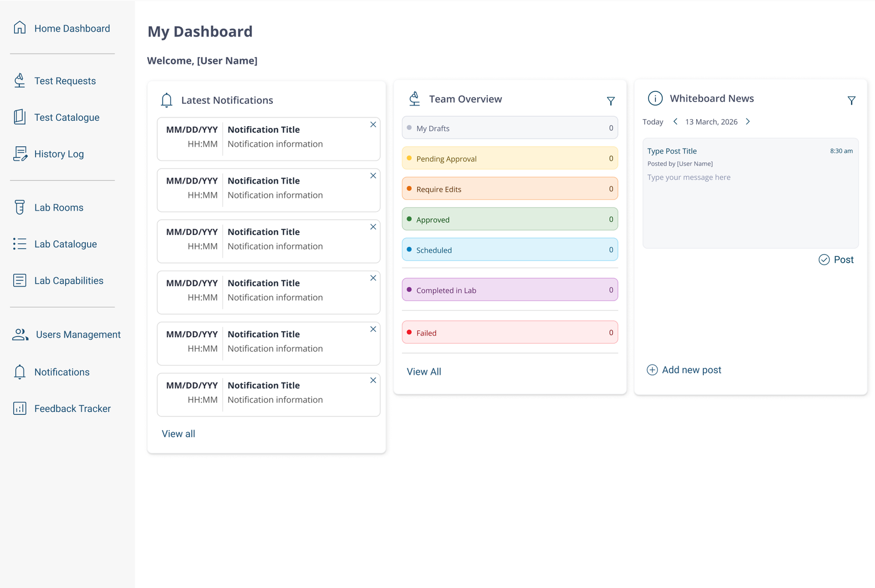Open Notifications from the sidebar

point(62,372)
